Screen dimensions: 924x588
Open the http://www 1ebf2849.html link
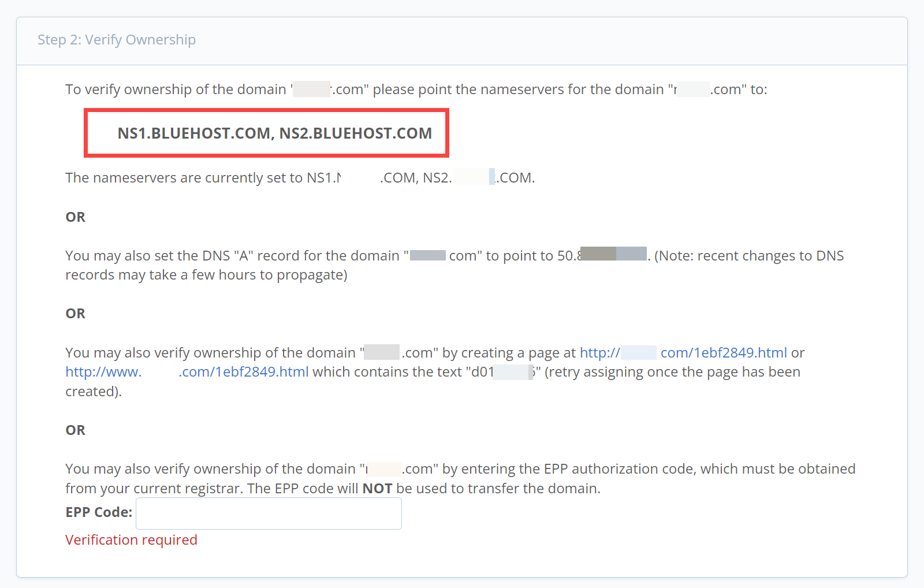[x=187, y=372]
